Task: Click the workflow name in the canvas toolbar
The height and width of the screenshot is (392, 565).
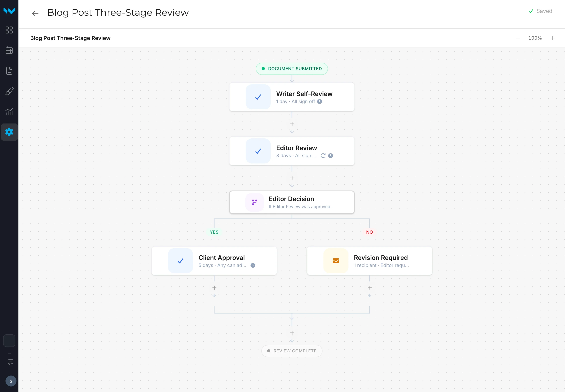Action: click(x=70, y=38)
